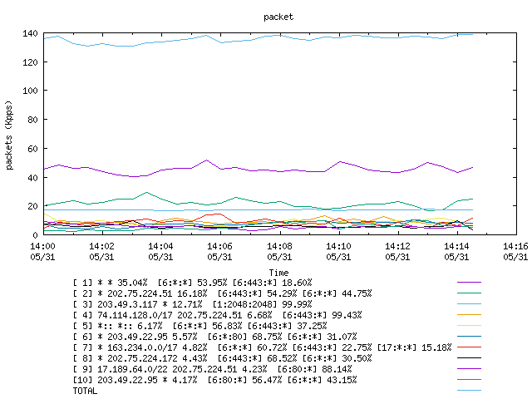Click y-axis tick value 20

[32, 206]
